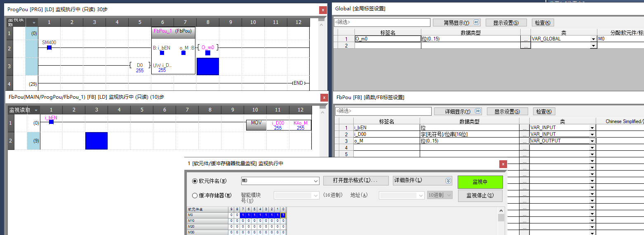
Task: Close the ProgPou ladder monitor window
Action: coord(322,10)
